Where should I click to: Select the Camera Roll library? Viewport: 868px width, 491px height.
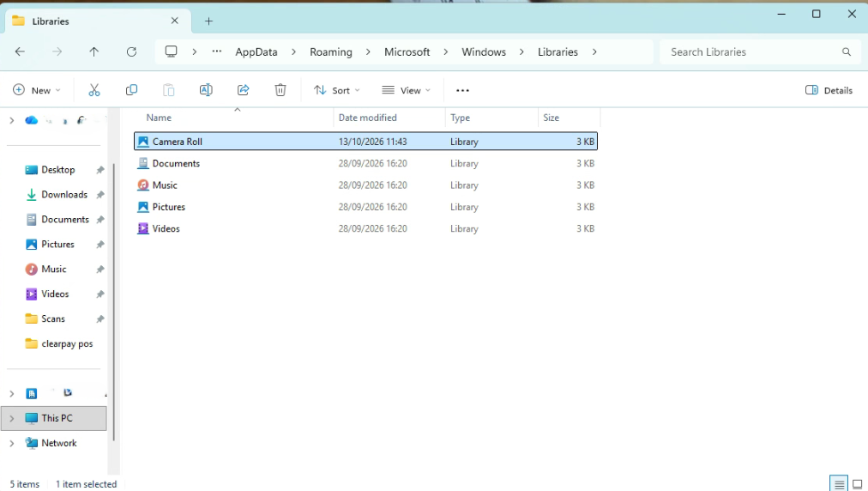click(x=365, y=142)
